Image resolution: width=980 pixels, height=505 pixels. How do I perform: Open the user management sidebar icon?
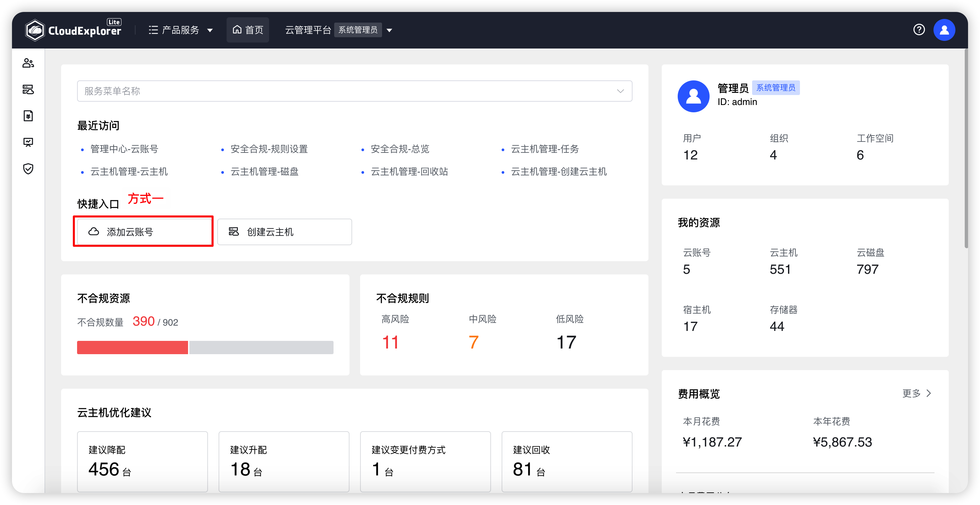coord(28,63)
